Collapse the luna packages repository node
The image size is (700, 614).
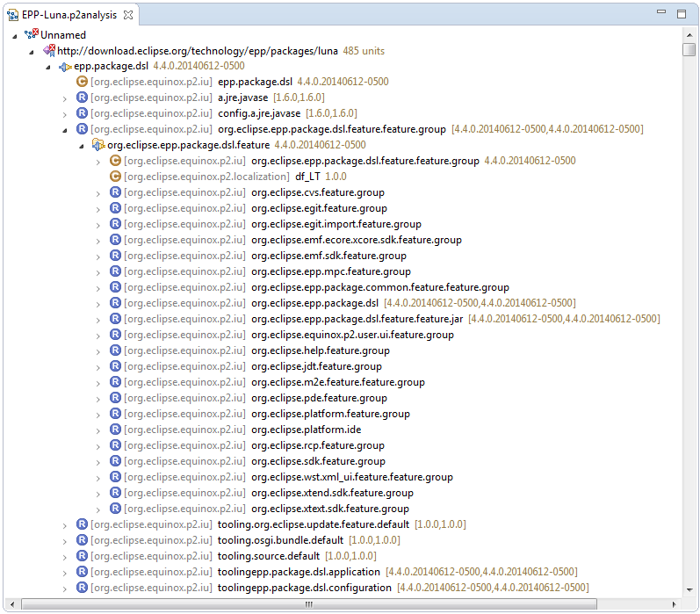pyautogui.click(x=32, y=52)
